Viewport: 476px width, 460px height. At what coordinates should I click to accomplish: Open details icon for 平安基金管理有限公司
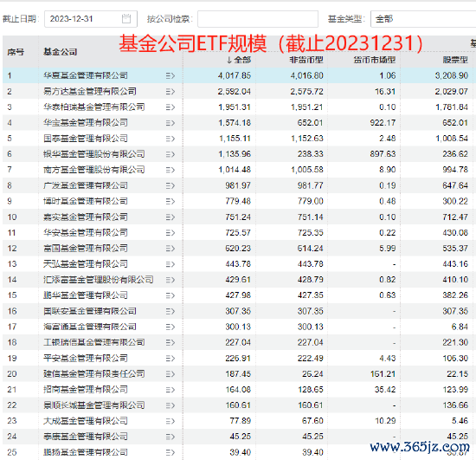tap(170, 359)
